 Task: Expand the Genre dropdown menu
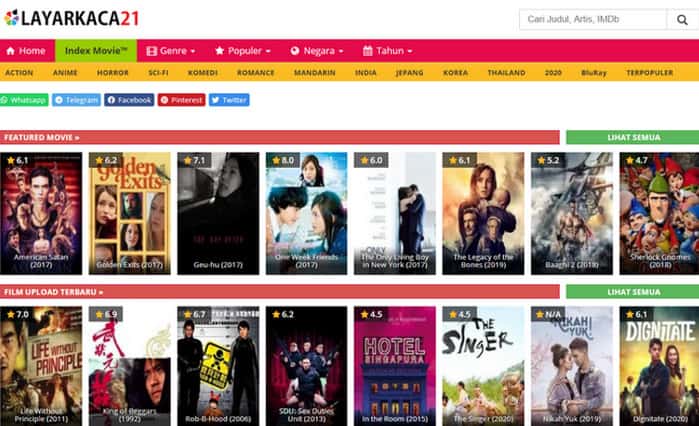tap(171, 51)
